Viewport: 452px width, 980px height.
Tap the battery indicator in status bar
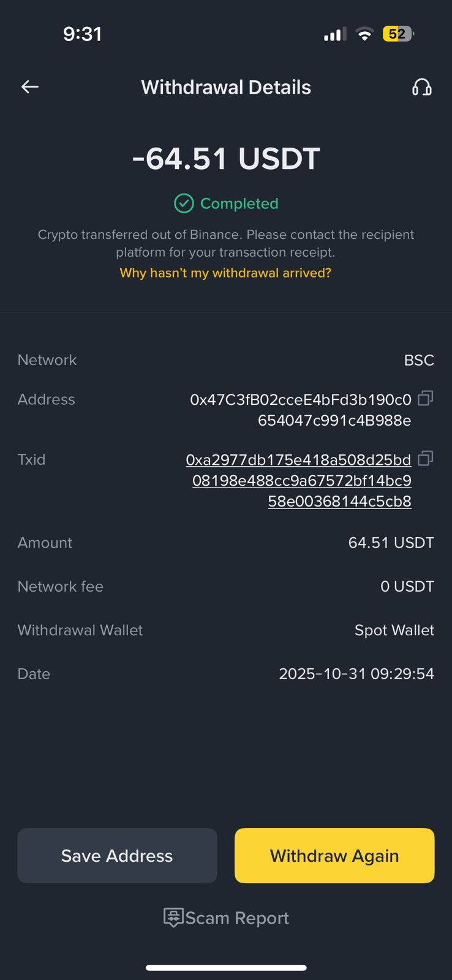tap(397, 34)
